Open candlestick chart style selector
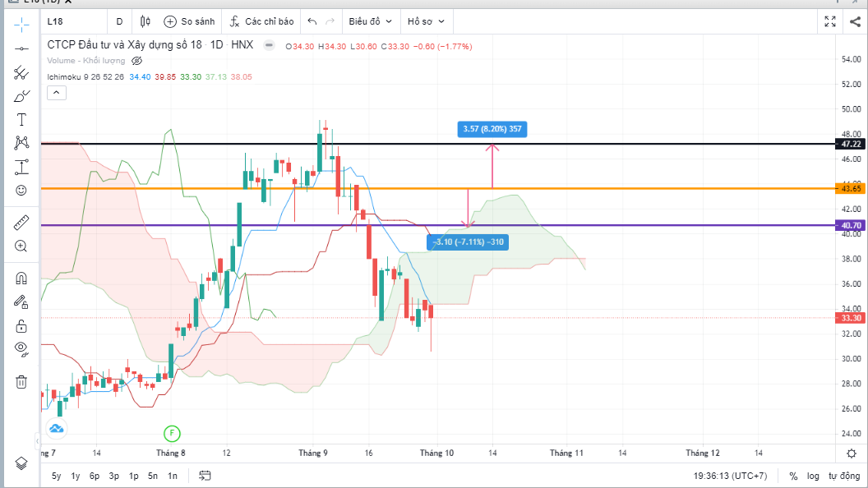 (x=145, y=21)
